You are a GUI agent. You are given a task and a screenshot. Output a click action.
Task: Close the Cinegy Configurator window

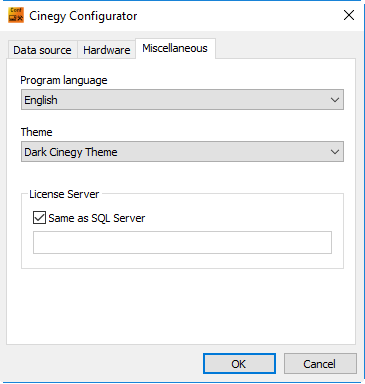349,15
